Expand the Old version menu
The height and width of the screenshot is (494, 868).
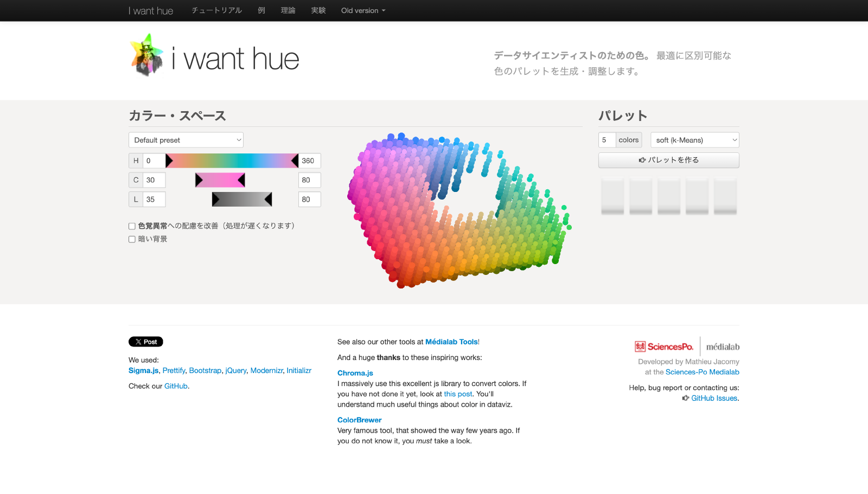click(362, 10)
